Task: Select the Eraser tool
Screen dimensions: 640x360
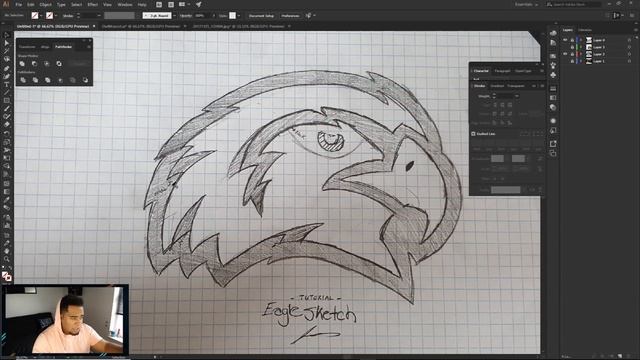Action: pyautogui.click(x=7, y=124)
